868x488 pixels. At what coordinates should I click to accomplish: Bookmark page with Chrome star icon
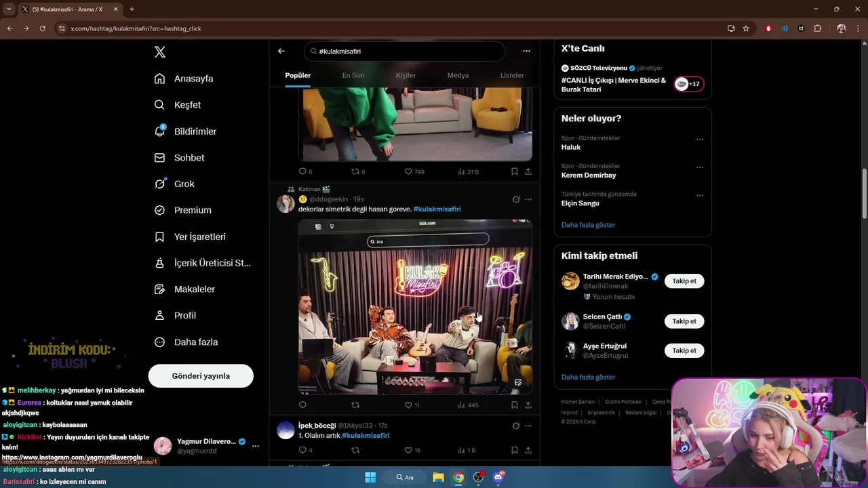pos(746,28)
